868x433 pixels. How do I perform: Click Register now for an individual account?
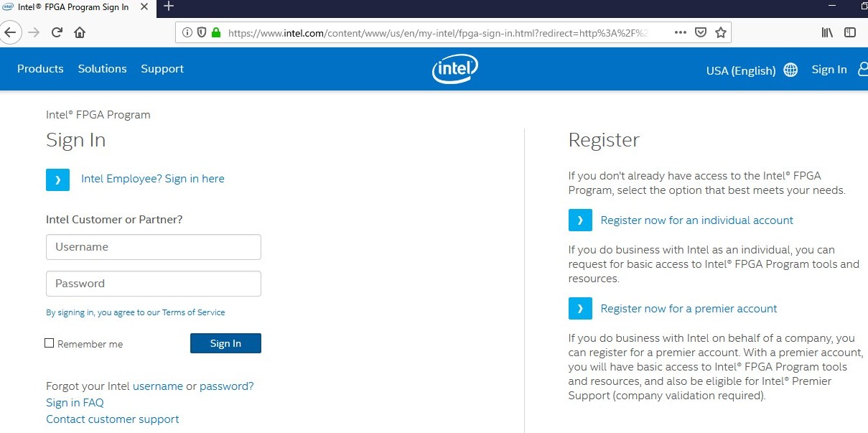pyautogui.click(x=697, y=220)
